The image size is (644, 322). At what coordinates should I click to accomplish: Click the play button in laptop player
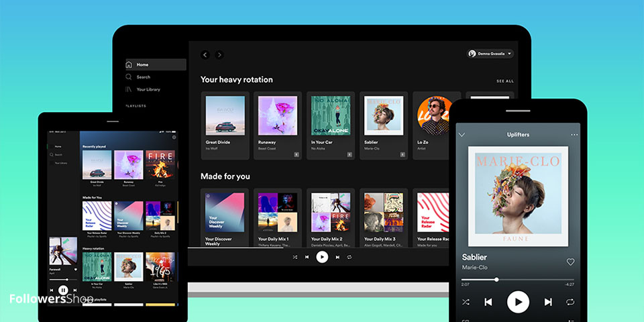tap(322, 257)
